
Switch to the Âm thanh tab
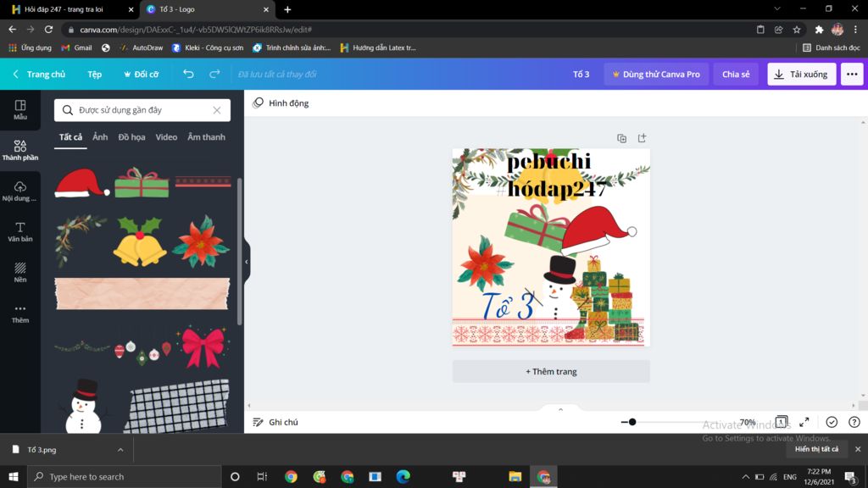click(206, 137)
